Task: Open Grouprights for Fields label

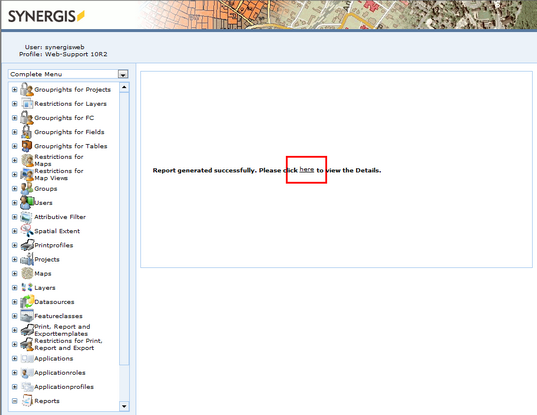Action: [69, 132]
